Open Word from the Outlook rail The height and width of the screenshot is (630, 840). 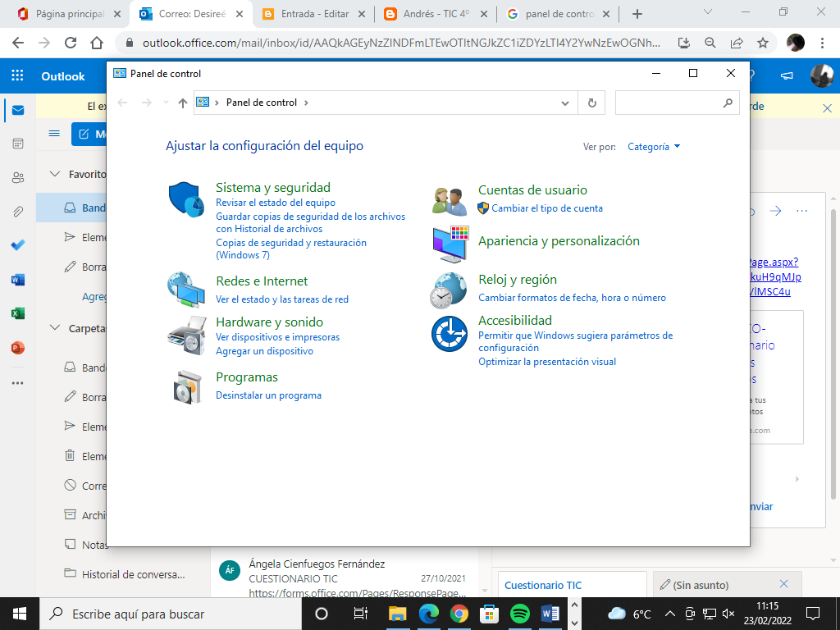(18, 280)
